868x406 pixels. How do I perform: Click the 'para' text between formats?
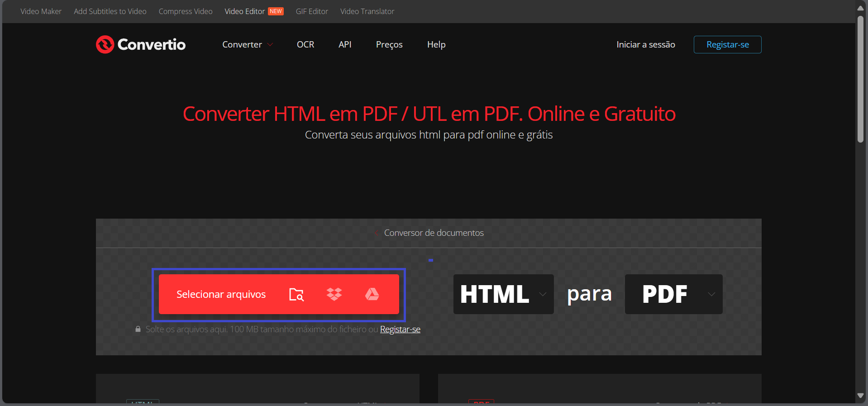click(589, 294)
